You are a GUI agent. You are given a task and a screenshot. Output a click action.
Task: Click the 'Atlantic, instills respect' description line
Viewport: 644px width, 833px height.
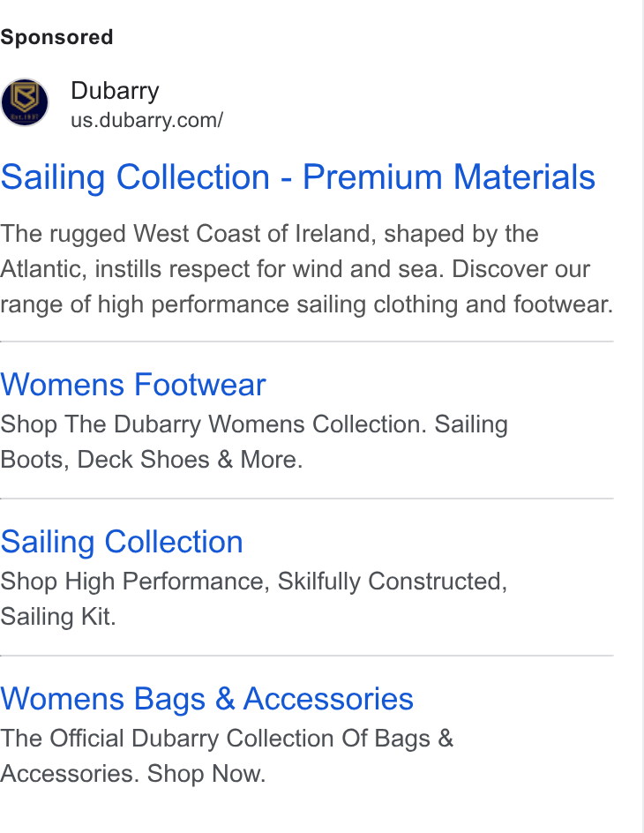coord(295,269)
